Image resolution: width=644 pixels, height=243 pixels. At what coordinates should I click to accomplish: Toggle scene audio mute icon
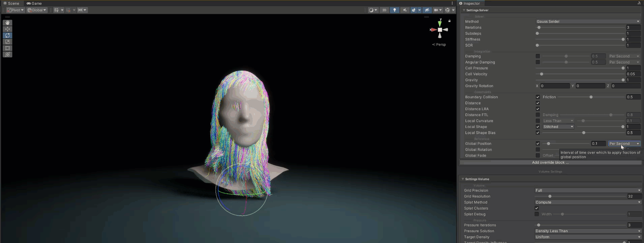405,10
